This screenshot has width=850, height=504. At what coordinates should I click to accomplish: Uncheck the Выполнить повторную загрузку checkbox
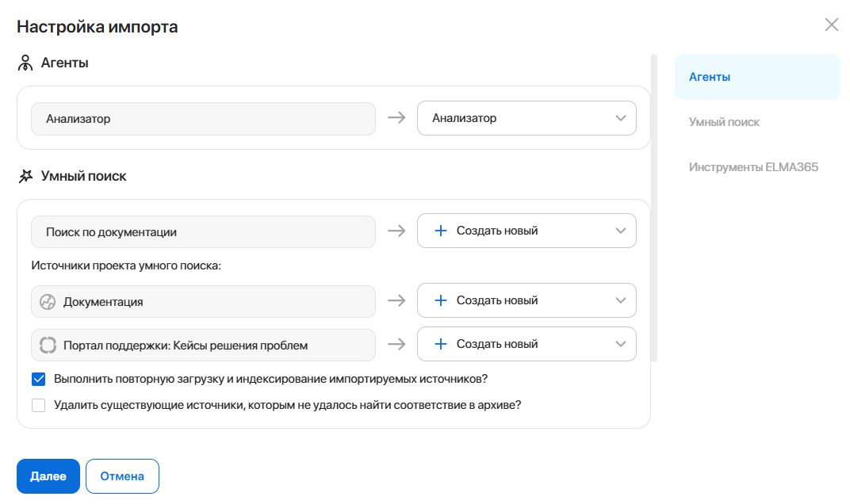[x=39, y=379]
